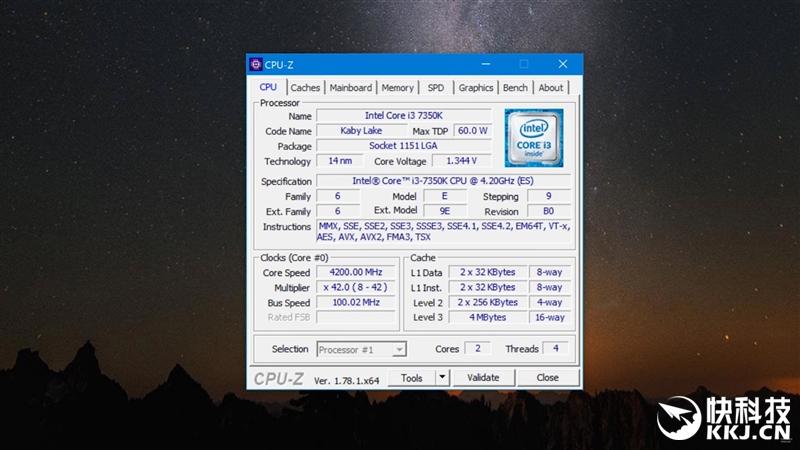
Task: Select the Memory tab
Action: [397, 88]
